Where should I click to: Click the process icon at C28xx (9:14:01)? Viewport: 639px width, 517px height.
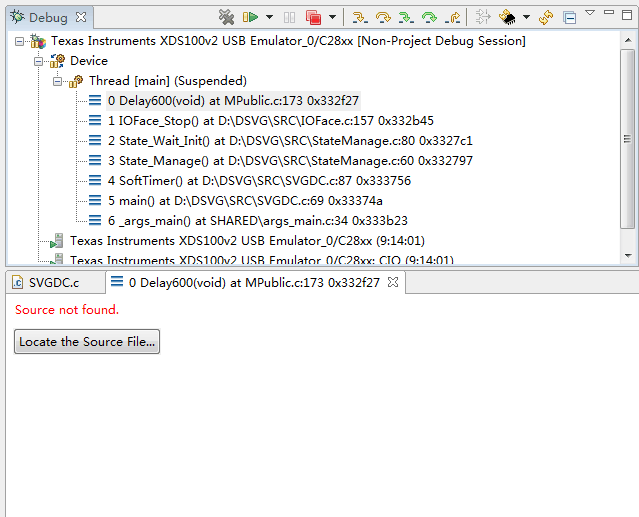point(57,241)
